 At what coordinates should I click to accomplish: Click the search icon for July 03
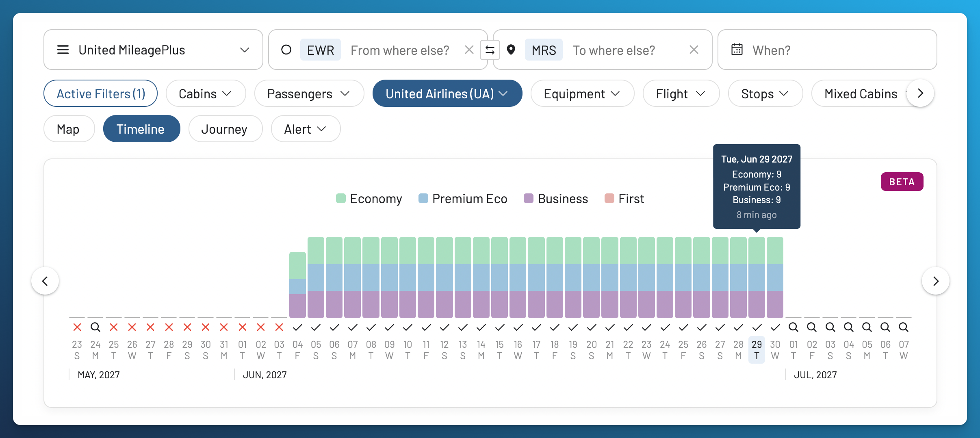[830, 327]
